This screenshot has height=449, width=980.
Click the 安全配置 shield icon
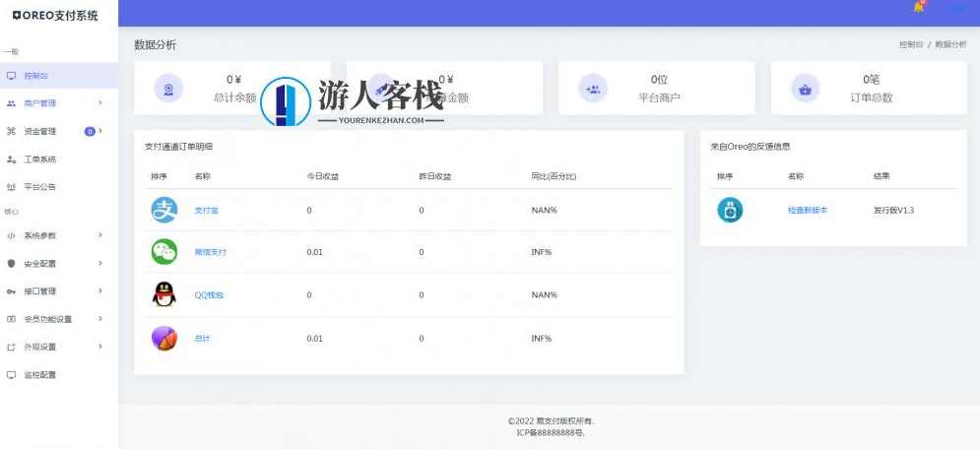(11, 264)
